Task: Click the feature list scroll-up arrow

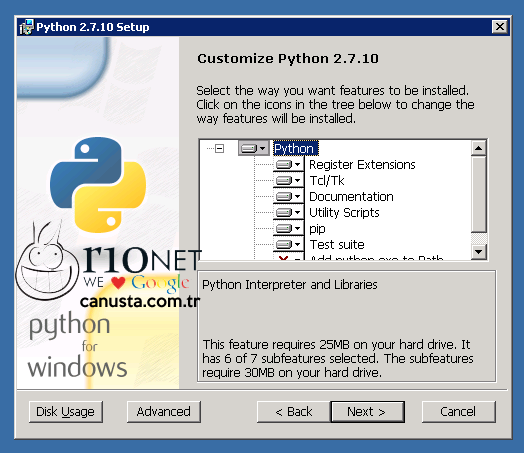Action: [x=479, y=148]
